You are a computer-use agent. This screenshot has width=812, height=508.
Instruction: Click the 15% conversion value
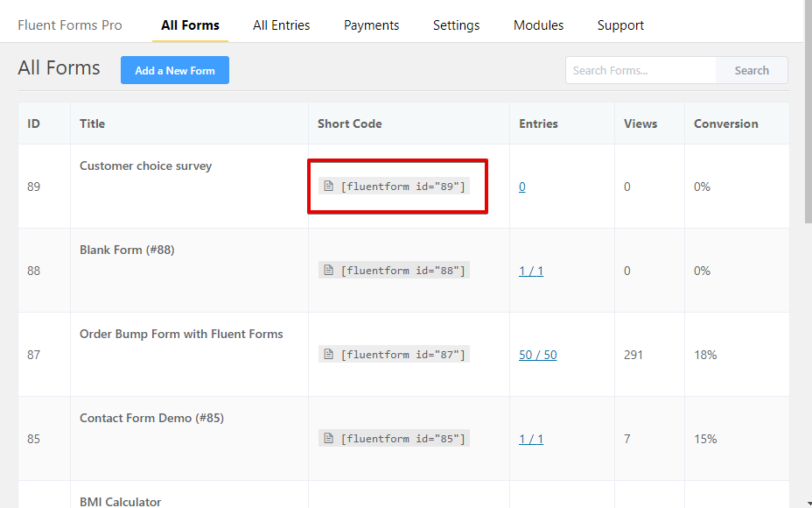(x=705, y=439)
